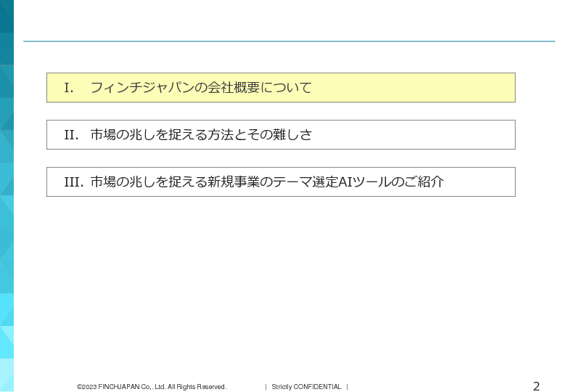Click the Roman numeral "III." label

73,182
